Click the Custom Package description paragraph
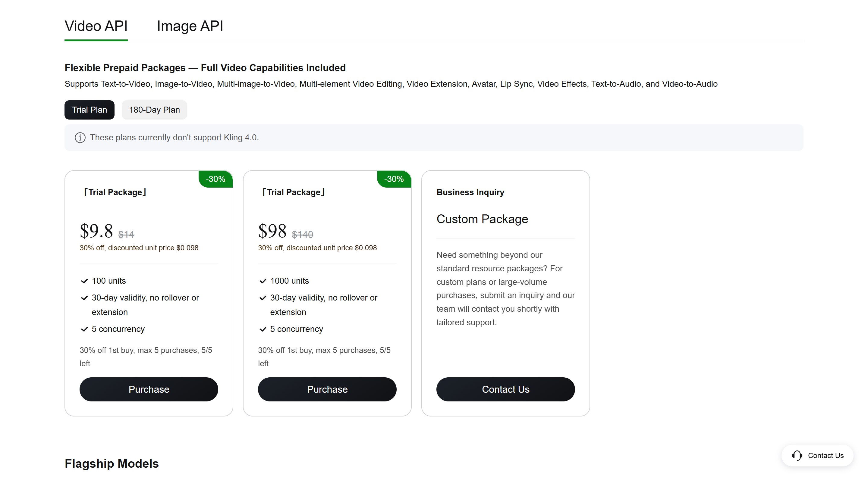This screenshot has height=477, width=868. point(505,288)
